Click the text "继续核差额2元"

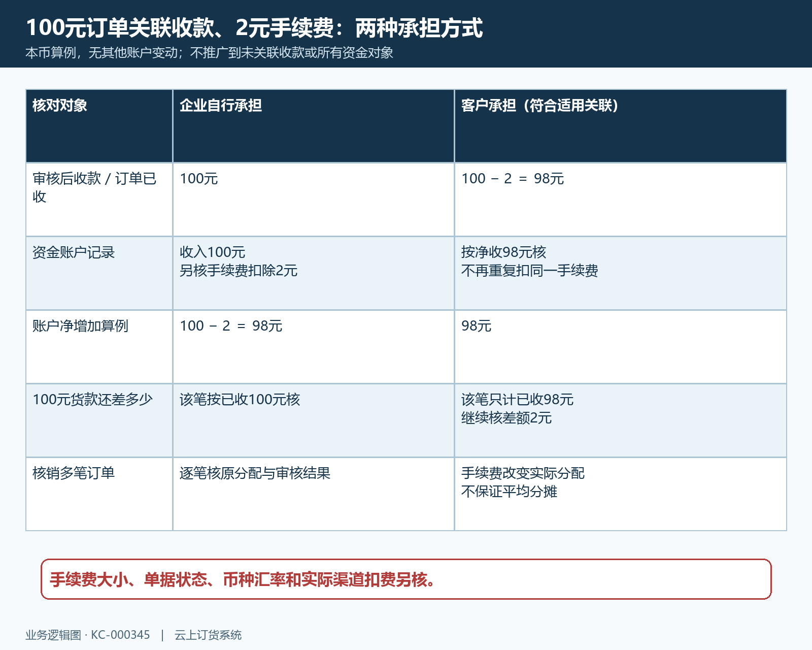click(x=506, y=418)
